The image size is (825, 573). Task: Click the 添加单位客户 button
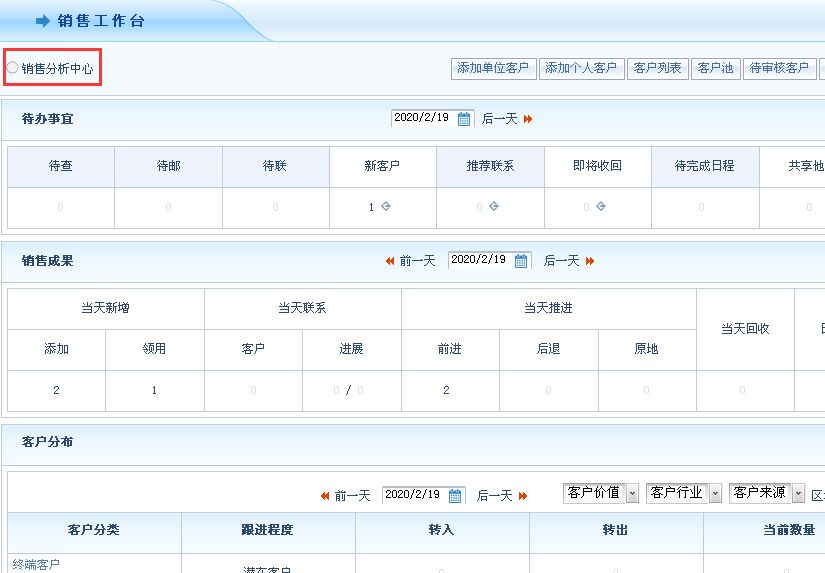coord(493,68)
